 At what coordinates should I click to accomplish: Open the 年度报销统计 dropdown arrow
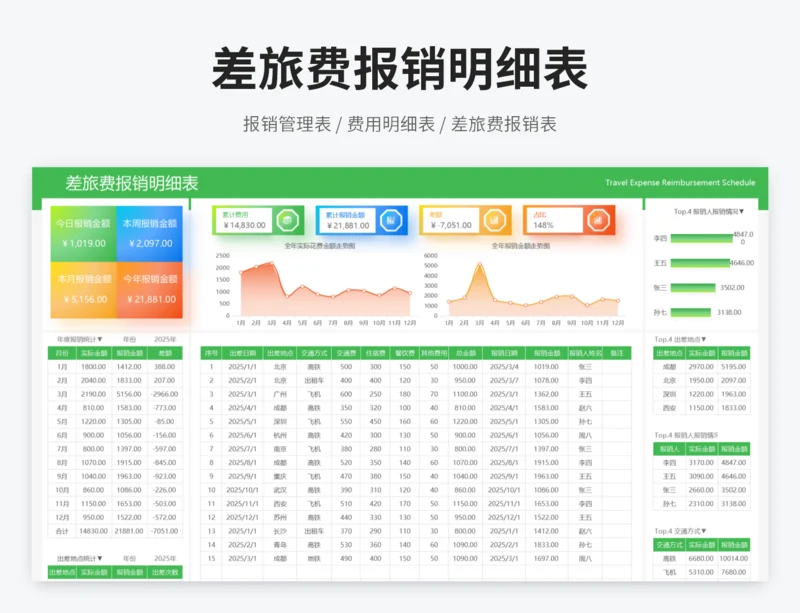tap(100, 339)
